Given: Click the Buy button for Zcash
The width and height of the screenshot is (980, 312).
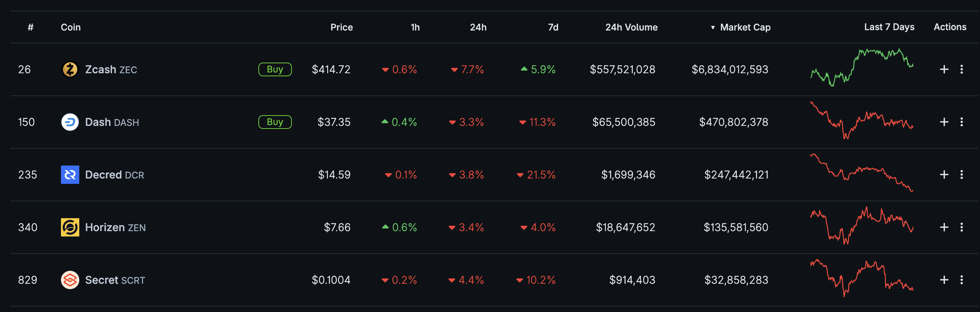Looking at the screenshot, I should click(275, 69).
